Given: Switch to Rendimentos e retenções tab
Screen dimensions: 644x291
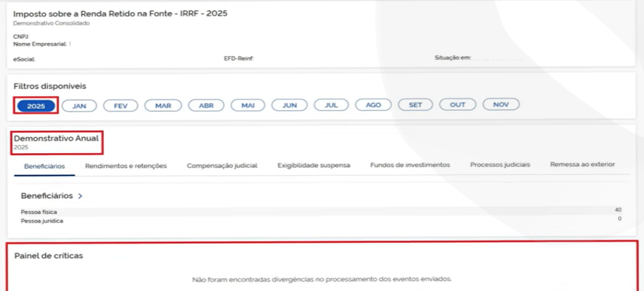Looking at the screenshot, I should point(126,165).
